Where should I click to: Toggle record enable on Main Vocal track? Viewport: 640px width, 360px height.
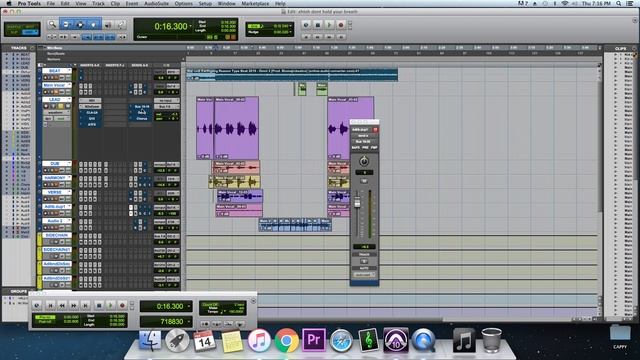[x=46, y=92]
